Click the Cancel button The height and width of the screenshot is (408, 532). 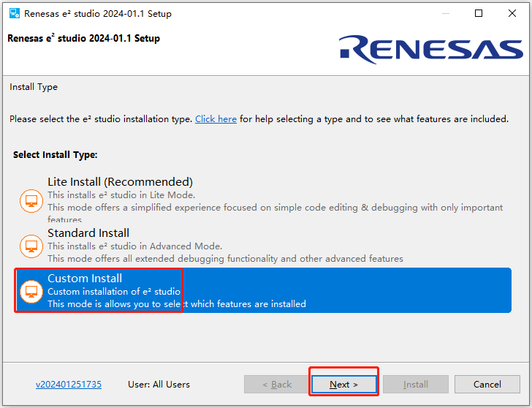coord(487,385)
